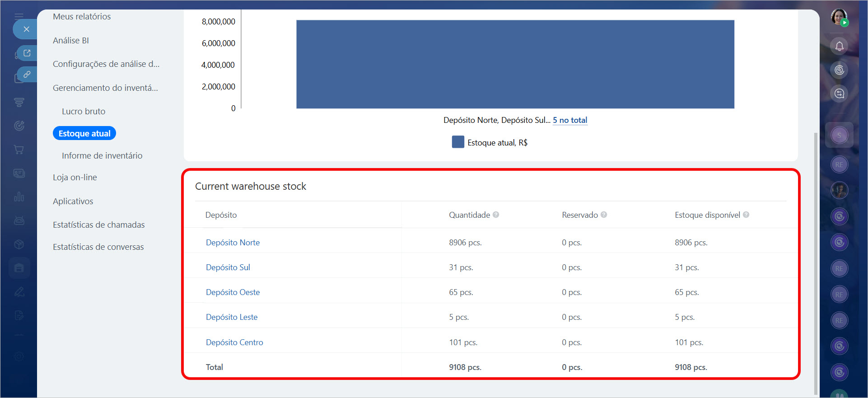Expand Gerenciamento do inventário section
Image resolution: width=868 pixels, height=398 pixels.
[x=105, y=88]
